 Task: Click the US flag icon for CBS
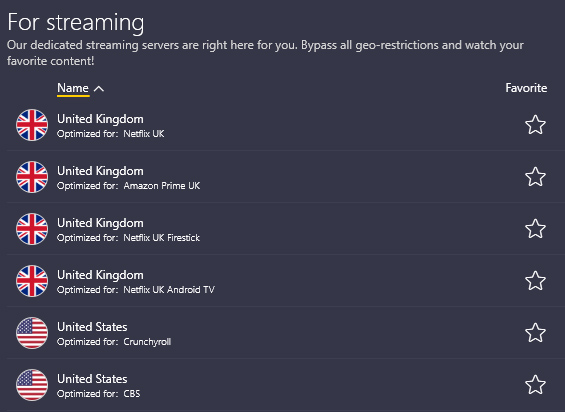point(32,385)
